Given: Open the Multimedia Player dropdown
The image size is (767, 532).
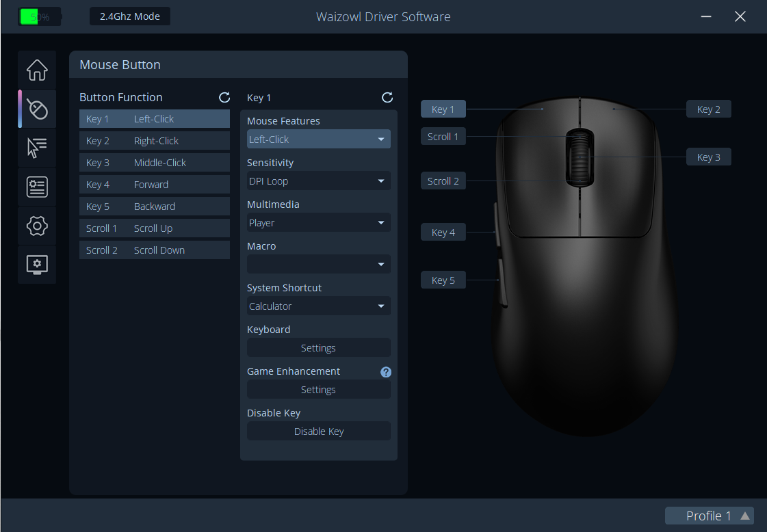Looking at the screenshot, I should pyautogui.click(x=318, y=223).
